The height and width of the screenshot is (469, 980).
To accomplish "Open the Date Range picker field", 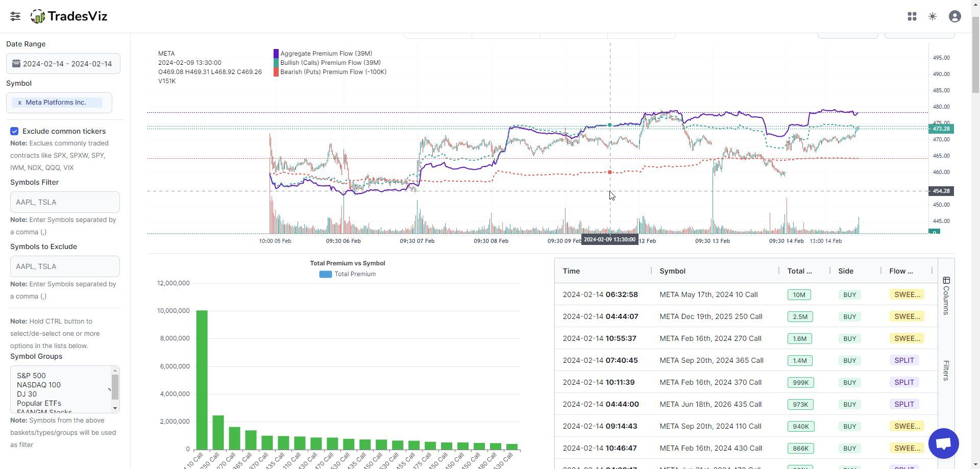I will (x=63, y=64).
